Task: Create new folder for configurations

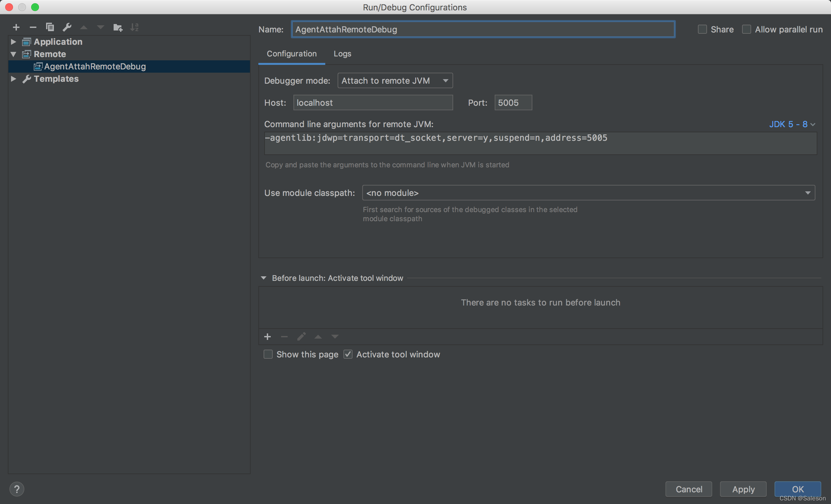Action: coord(118,27)
